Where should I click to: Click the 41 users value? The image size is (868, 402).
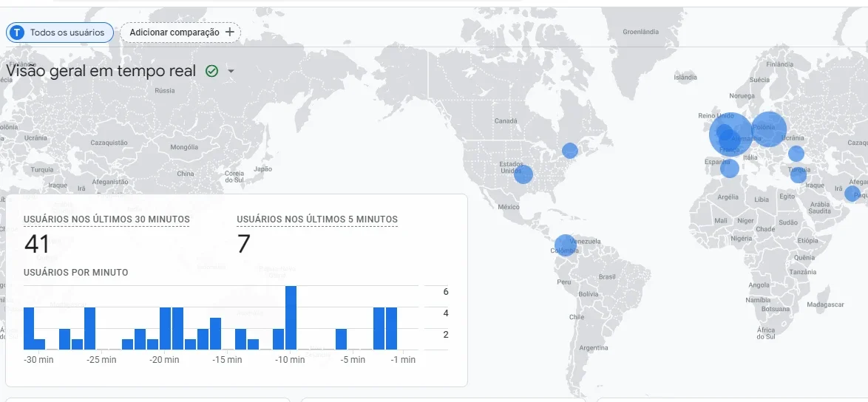[x=36, y=244]
